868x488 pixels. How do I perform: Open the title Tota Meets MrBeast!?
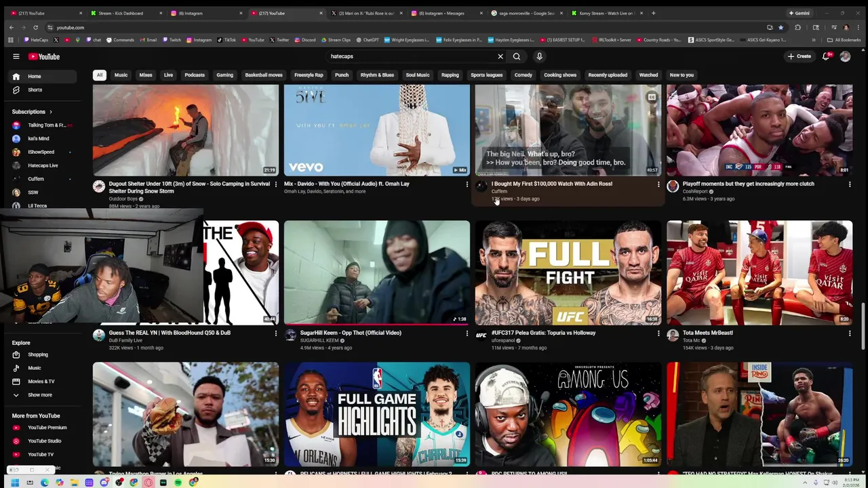707,333
